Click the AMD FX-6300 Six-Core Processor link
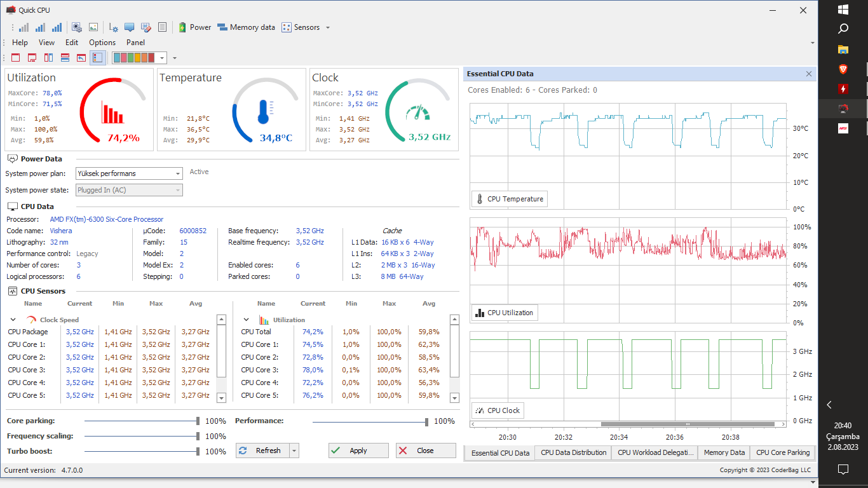 (107, 219)
